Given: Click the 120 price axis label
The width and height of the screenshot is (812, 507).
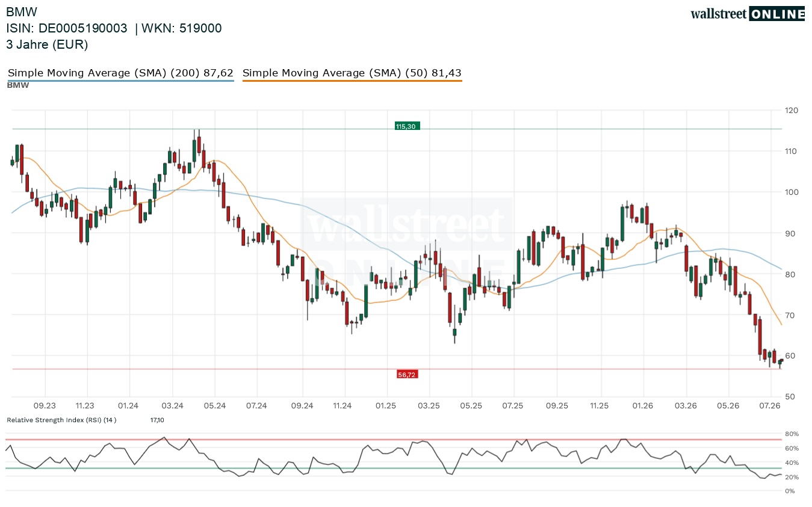Looking at the screenshot, I should pos(791,110).
